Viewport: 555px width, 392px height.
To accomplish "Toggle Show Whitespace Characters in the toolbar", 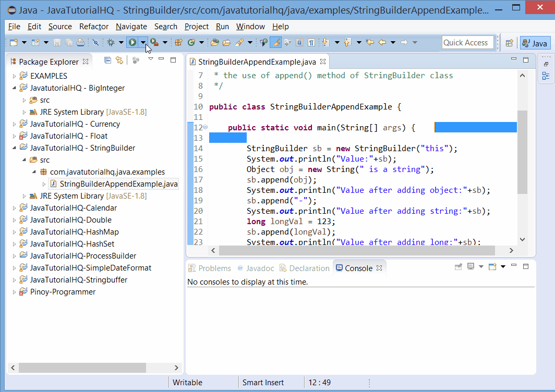I will click(x=311, y=43).
